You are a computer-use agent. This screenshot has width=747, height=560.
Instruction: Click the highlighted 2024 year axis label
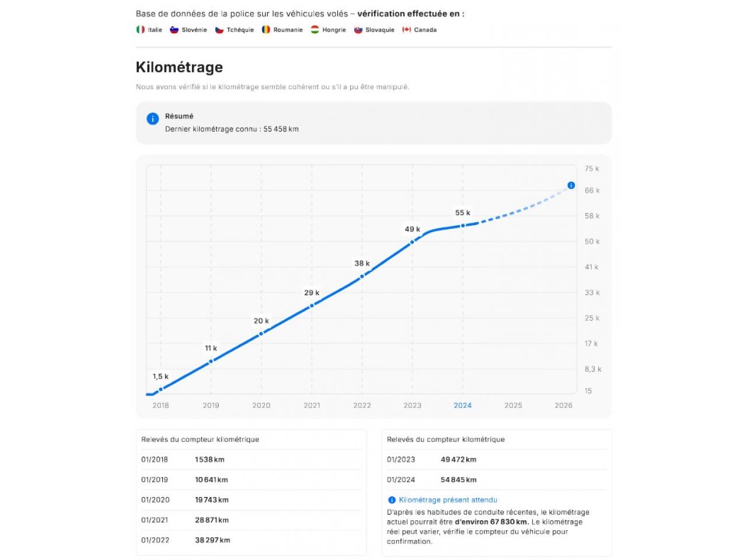tap(463, 405)
